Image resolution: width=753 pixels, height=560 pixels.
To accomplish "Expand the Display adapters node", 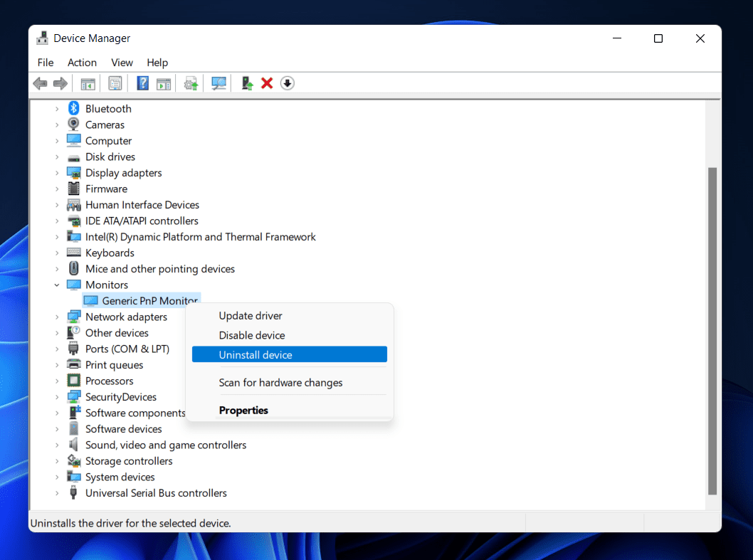I will point(57,173).
